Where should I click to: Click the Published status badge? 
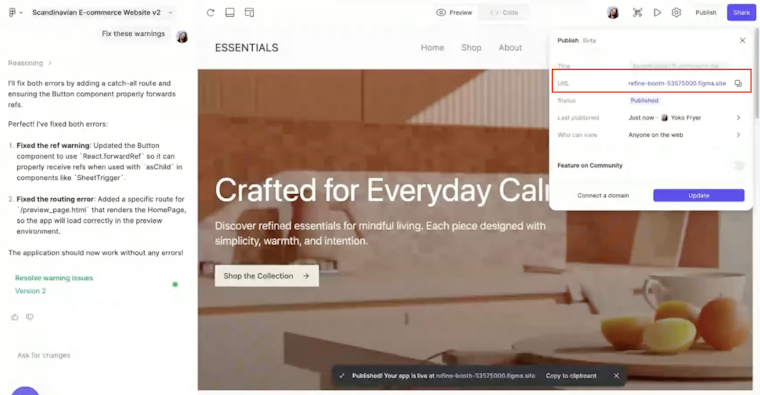[644, 100]
